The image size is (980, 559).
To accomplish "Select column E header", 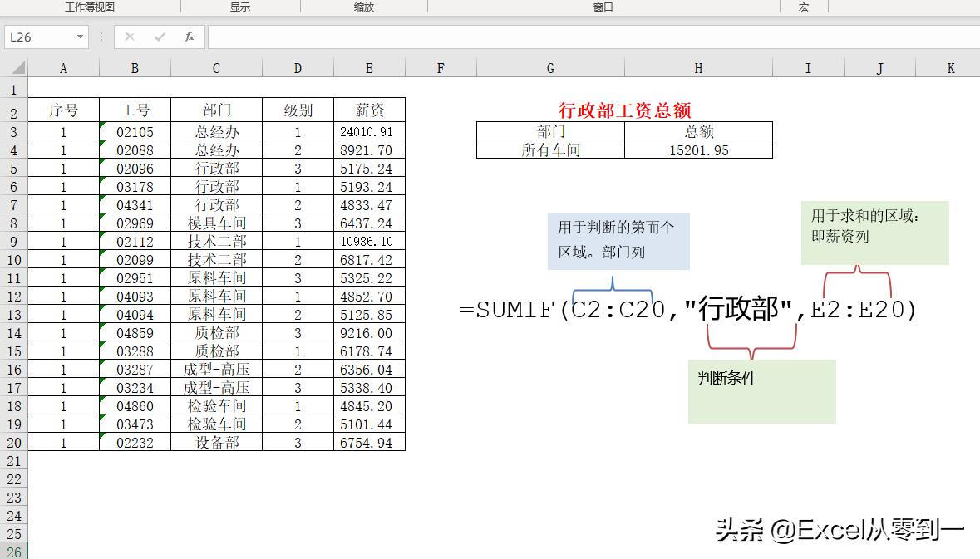I will [x=368, y=67].
